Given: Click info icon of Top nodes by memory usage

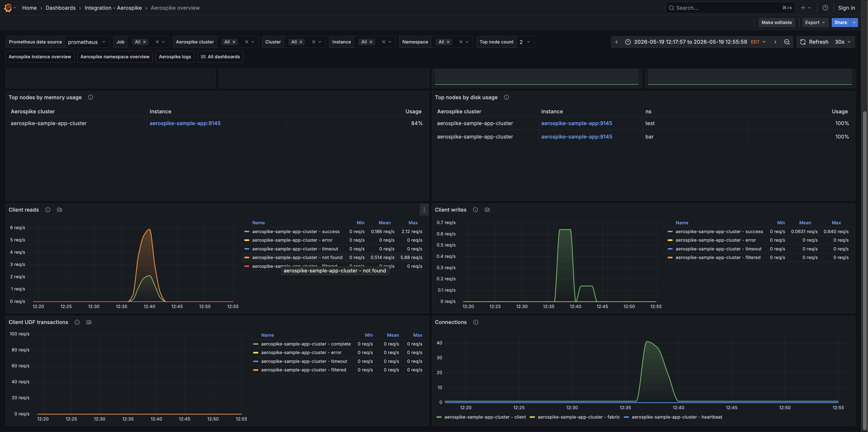Looking at the screenshot, I should click(90, 97).
